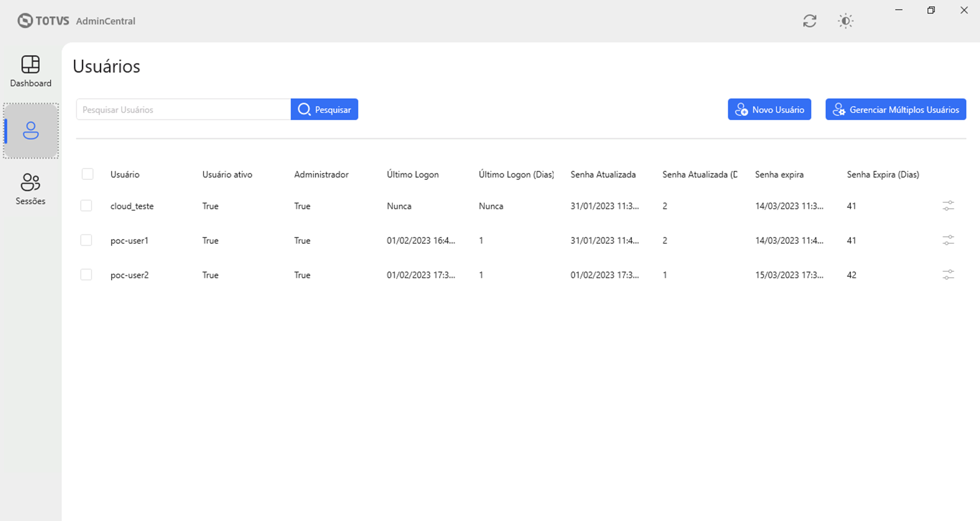Screen dimensions: 980x521
Task: Check the select-all users header checkbox
Action: tap(87, 174)
